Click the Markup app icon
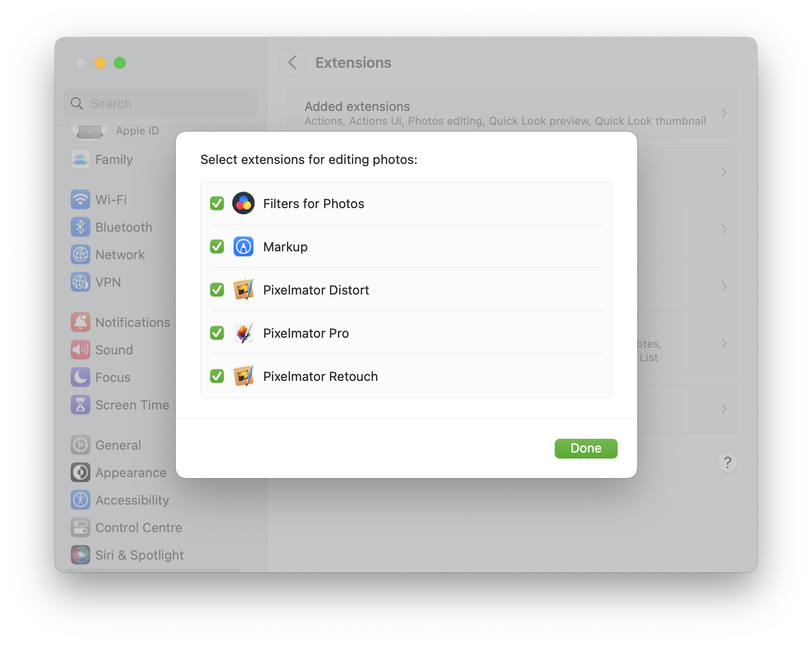 [244, 246]
